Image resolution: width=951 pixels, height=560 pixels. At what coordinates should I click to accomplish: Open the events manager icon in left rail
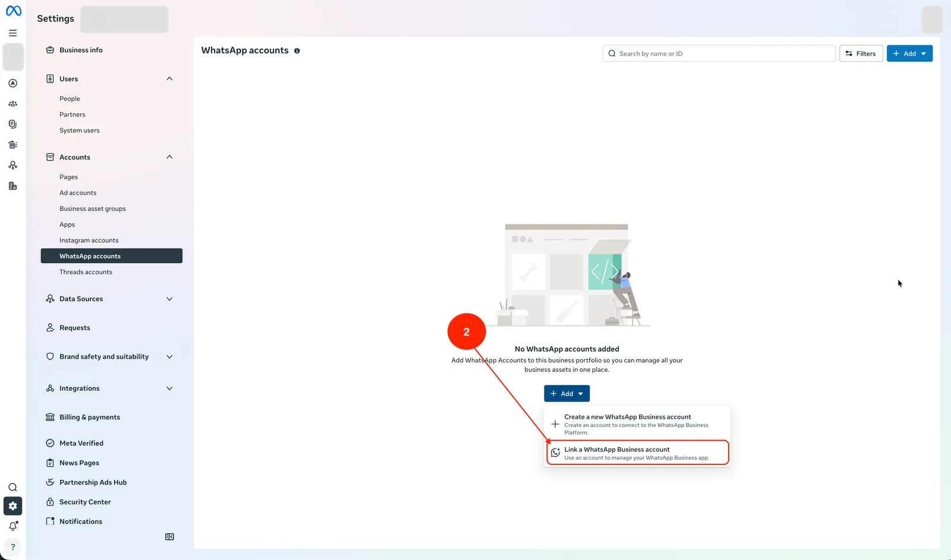pos(12,145)
